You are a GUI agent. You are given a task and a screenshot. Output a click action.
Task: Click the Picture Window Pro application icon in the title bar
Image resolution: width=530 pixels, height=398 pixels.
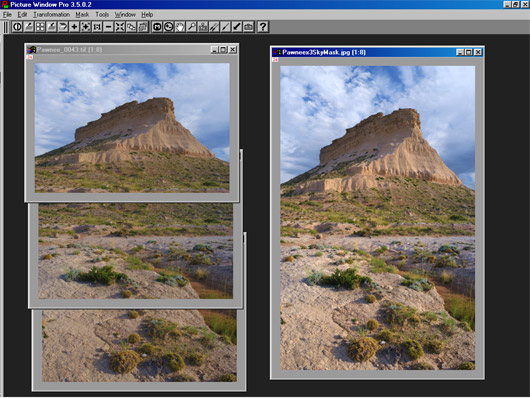[5, 4]
